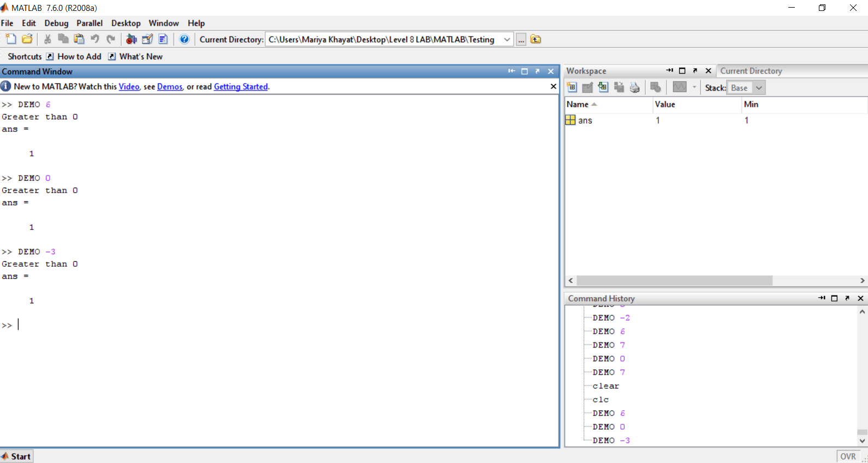Screen dimensions: 868x463
Task: Open the Debug menu
Action: (56, 23)
